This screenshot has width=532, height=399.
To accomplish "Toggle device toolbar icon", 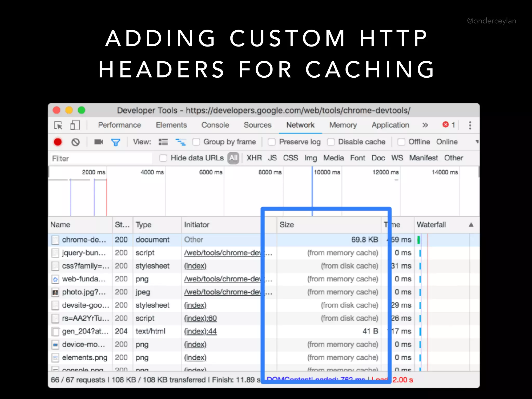I will pyautogui.click(x=75, y=125).
